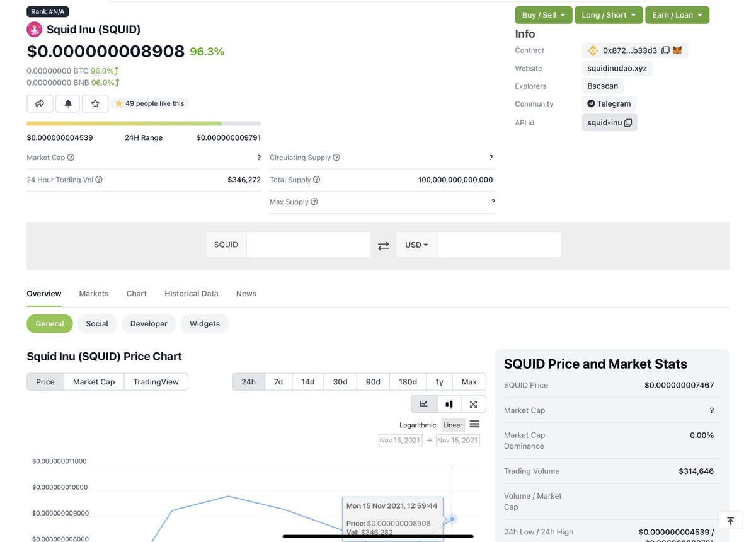Click the chart end date field
The width and height of the screenshot is (756, 542).
click(x=458, y=440)
